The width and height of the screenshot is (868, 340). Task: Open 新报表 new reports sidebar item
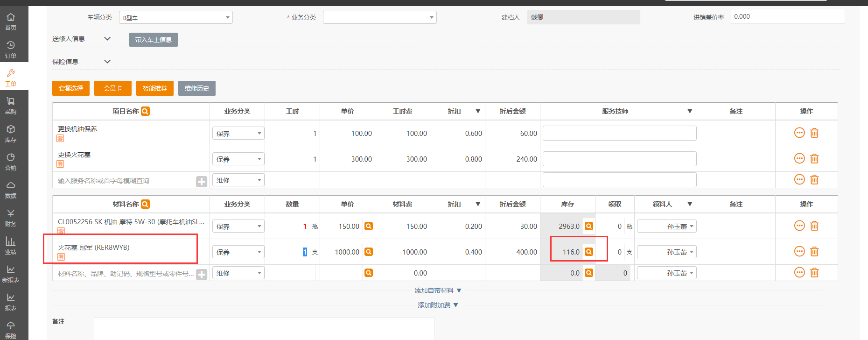(x=11, y=274)
